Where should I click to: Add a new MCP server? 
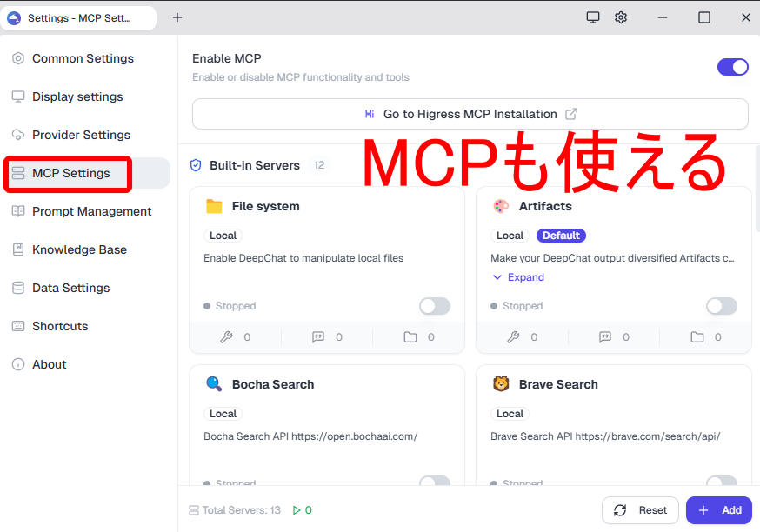coord(719,510)
